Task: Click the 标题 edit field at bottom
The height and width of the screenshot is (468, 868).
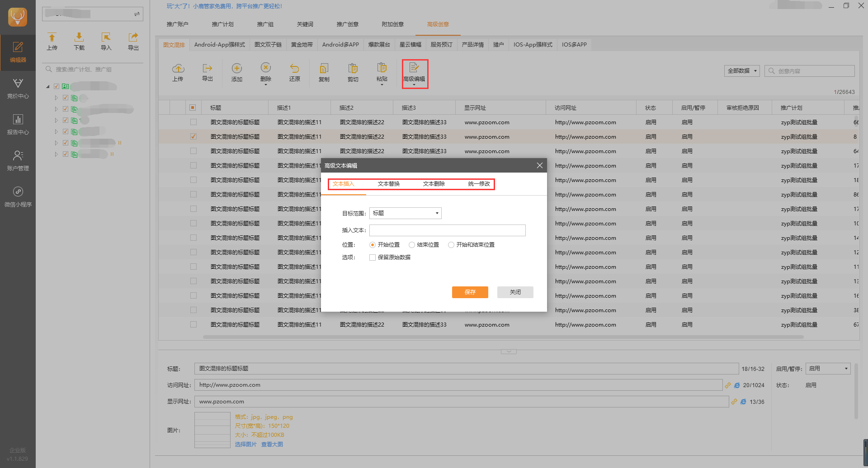Action: pos(467,369)
